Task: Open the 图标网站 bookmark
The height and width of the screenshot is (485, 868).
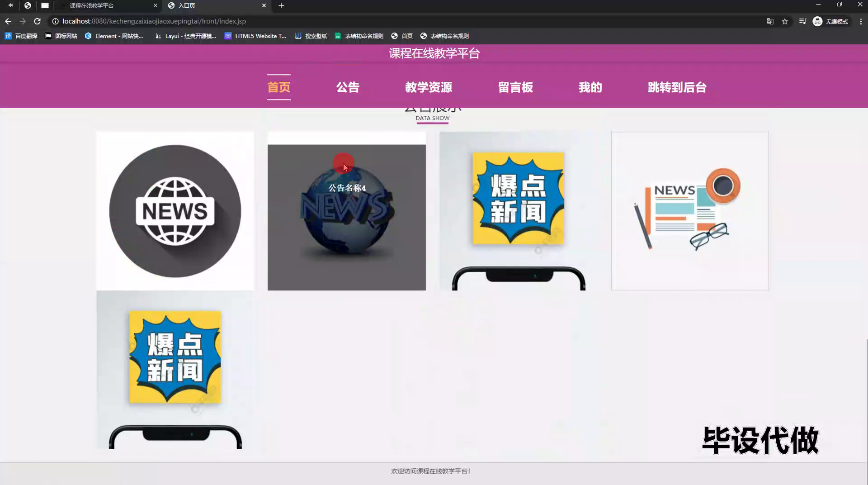Action: (61, 36)
